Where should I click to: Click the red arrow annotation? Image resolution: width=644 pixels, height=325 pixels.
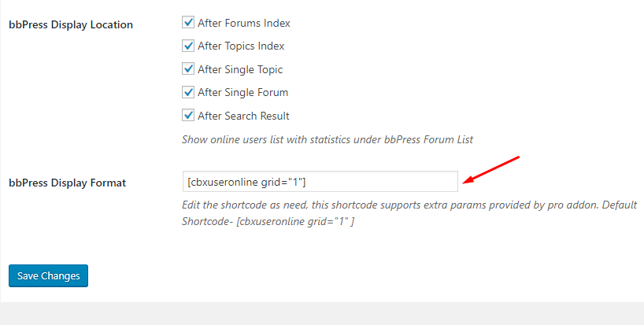tap(490, 170)
